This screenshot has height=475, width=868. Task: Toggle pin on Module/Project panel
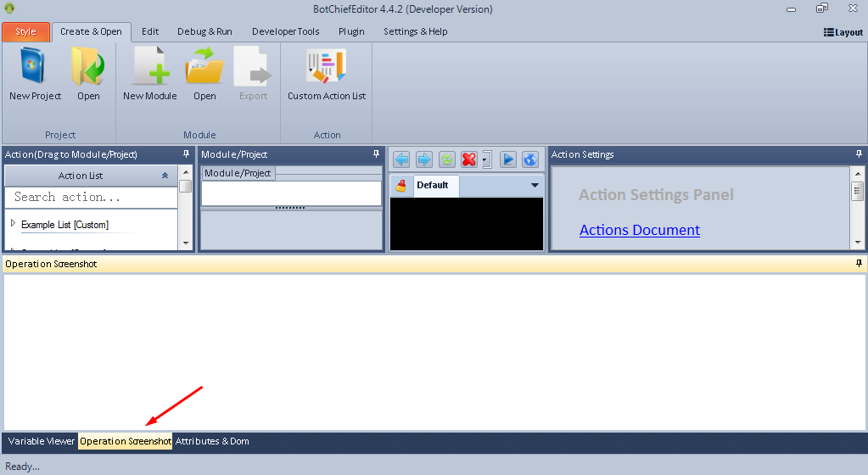click(377, 154)
